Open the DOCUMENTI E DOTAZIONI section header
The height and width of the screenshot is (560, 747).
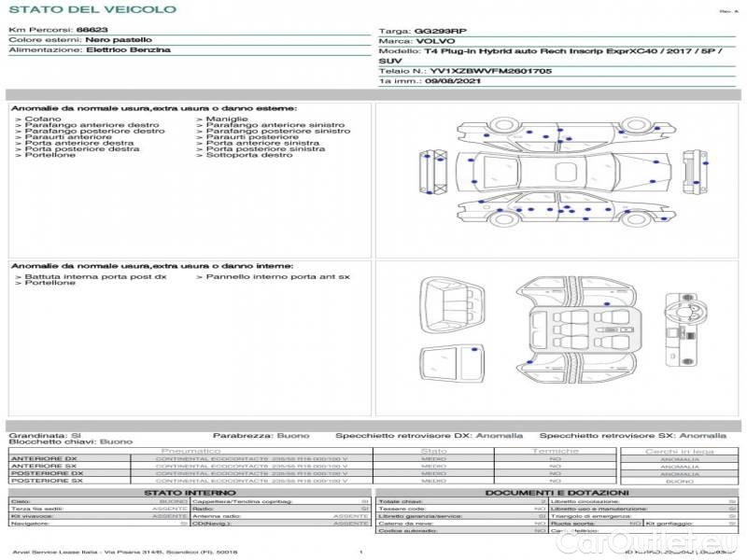557,493
